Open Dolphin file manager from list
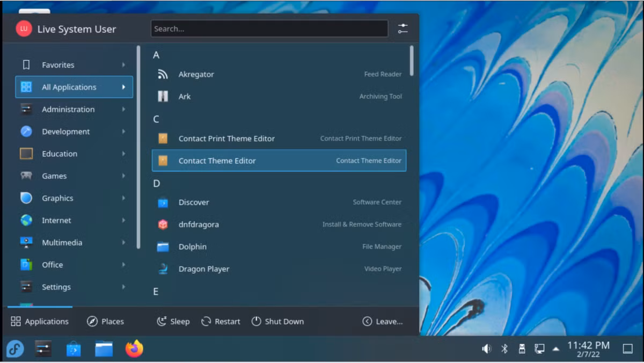This screenshot has height=363, width=644. (x=279, y=247)
